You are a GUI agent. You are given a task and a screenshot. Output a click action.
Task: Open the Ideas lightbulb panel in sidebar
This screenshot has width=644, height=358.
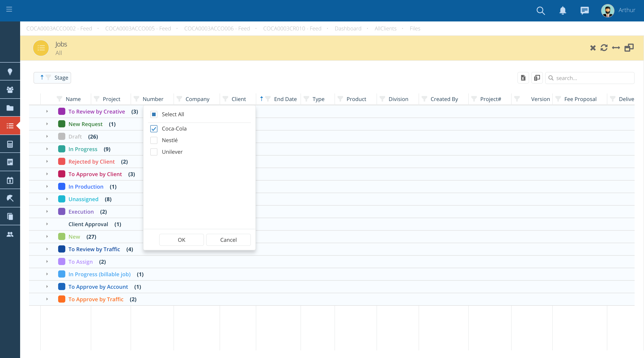[x=10, y=72]
